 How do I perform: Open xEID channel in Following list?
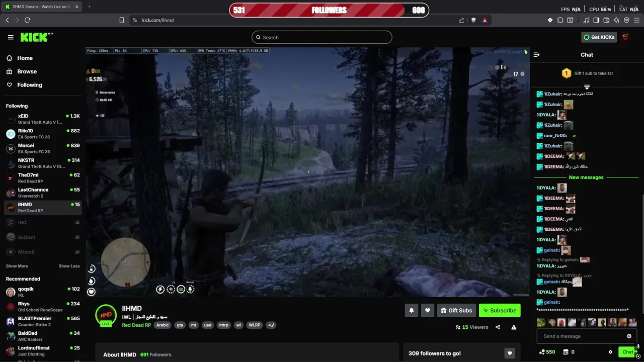coord(43,119)
